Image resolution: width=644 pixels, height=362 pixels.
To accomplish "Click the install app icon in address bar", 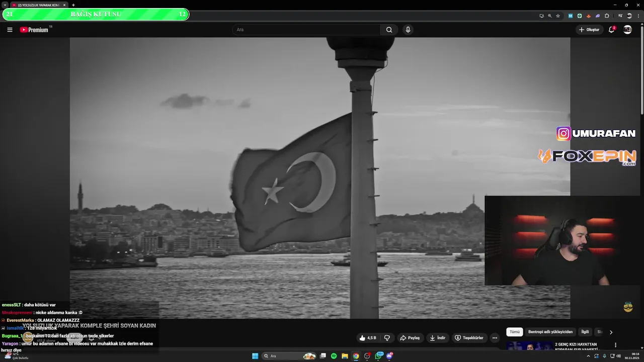I will point(541,16).
